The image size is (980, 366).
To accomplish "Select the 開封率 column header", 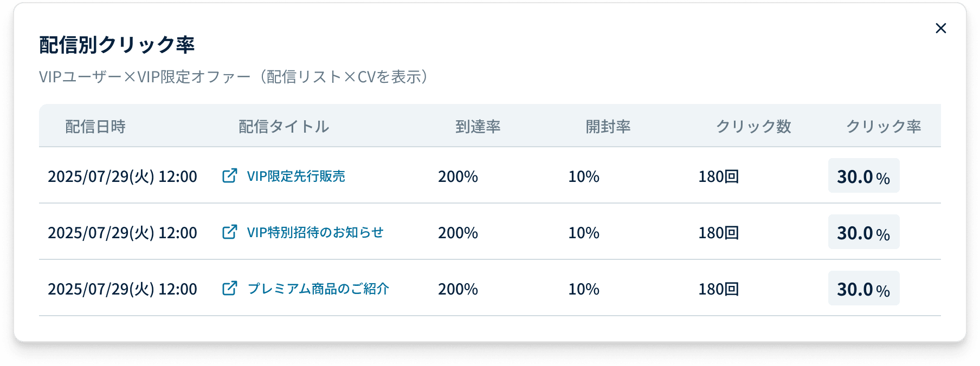I will coord(610,126).
